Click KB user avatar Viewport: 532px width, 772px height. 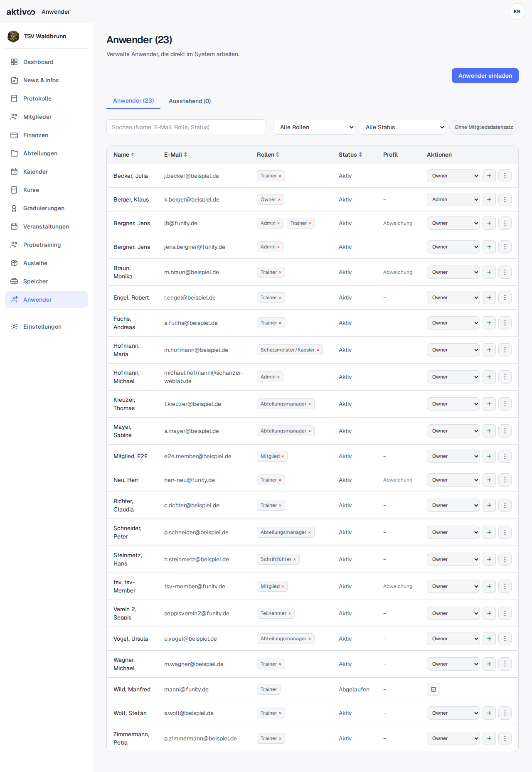(517, 12)
